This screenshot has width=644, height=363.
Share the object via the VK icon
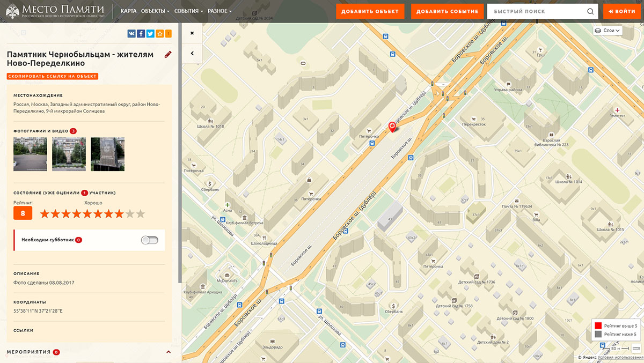(x=131, y=34)
